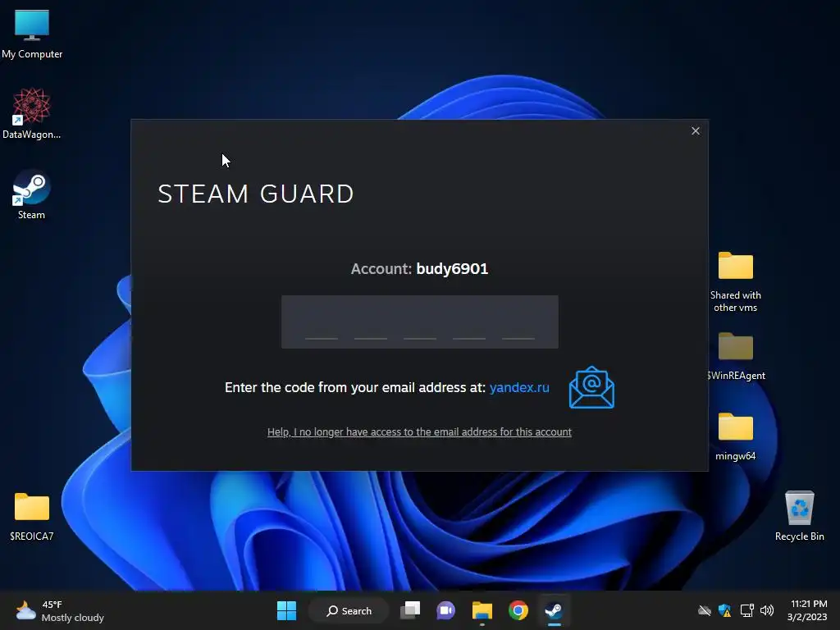Click the cloud sync tray icon
840x630 pixels.
(x=705, y=610)
